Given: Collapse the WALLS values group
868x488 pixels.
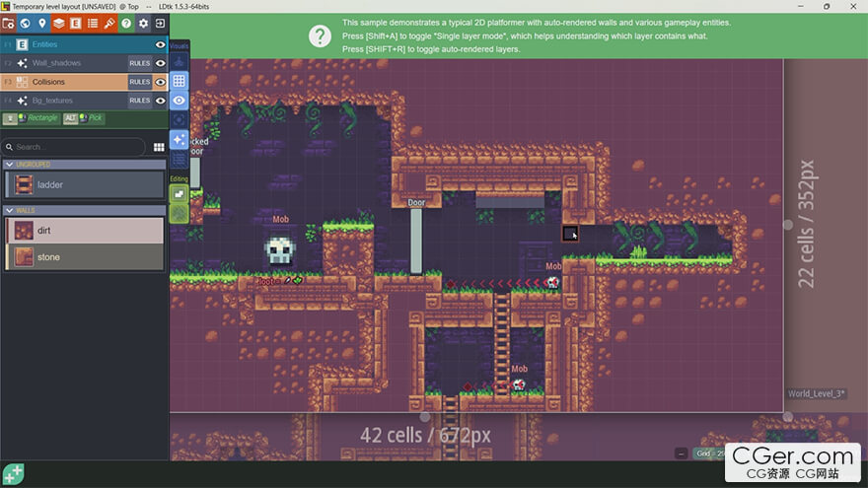Looking at the screenshot, I should click(x=10, y=210).
